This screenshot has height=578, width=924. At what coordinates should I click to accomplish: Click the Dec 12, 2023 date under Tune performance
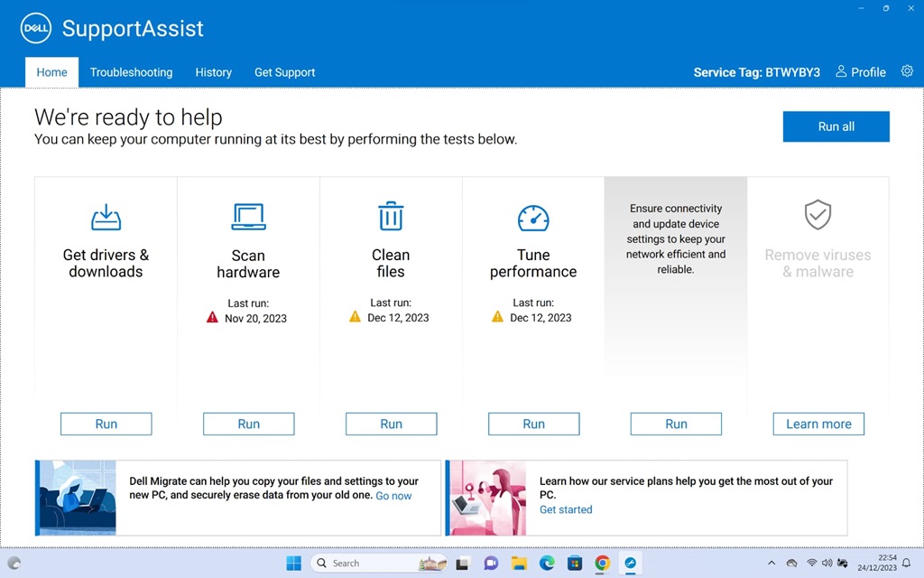tap(541, 318)
